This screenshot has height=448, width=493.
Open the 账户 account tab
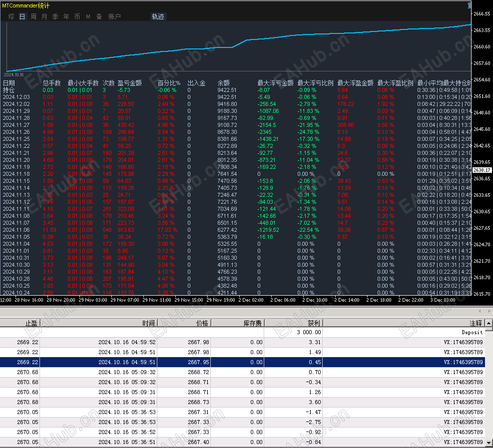point(114,16)
